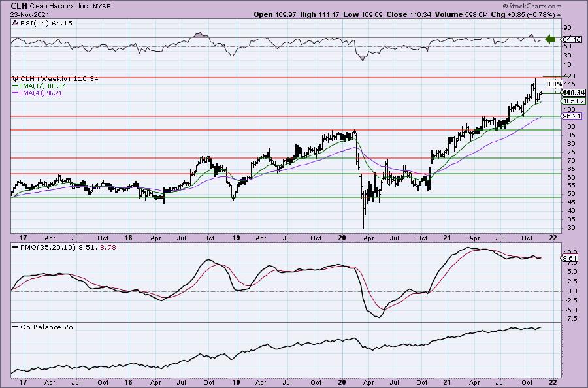Select the EMA(43) 96.21 legend entry
Screen dimensions: 588x388
point(37,93)
